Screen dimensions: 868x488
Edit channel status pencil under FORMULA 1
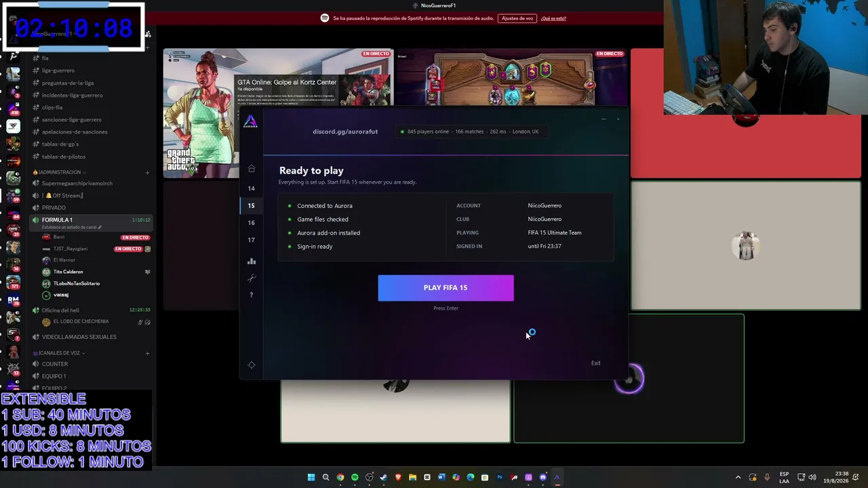point(100,227)
